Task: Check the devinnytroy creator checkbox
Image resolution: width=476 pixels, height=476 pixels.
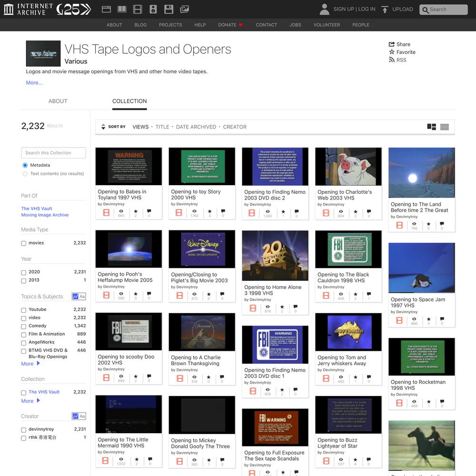Action: (24, 430)
